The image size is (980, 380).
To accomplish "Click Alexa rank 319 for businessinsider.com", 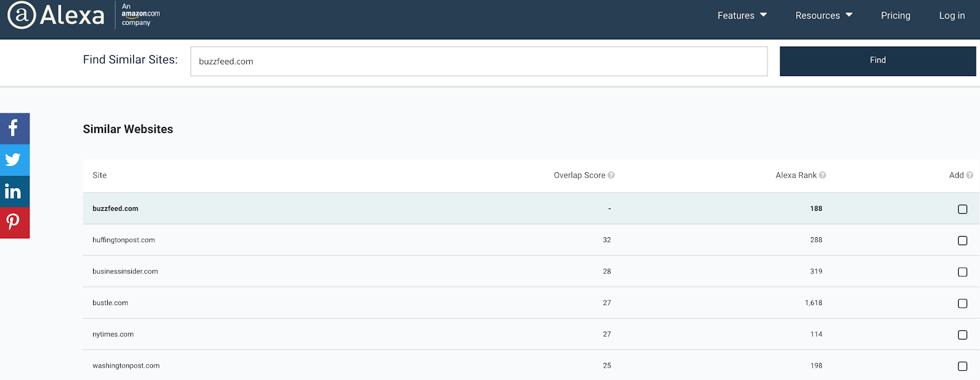I will (x=816, y=272).
